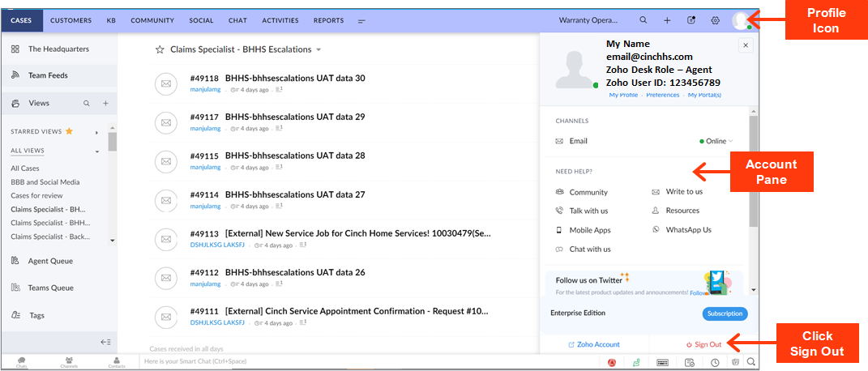Screen dimensions: 868x371
Task: Click the magnifier icon at bottom right corner
Action: [751, 362]
